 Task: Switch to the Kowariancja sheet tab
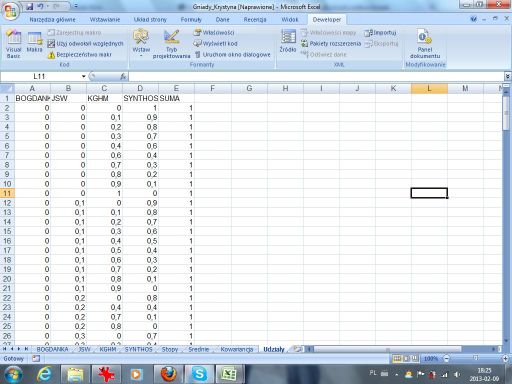pos(237,349)
